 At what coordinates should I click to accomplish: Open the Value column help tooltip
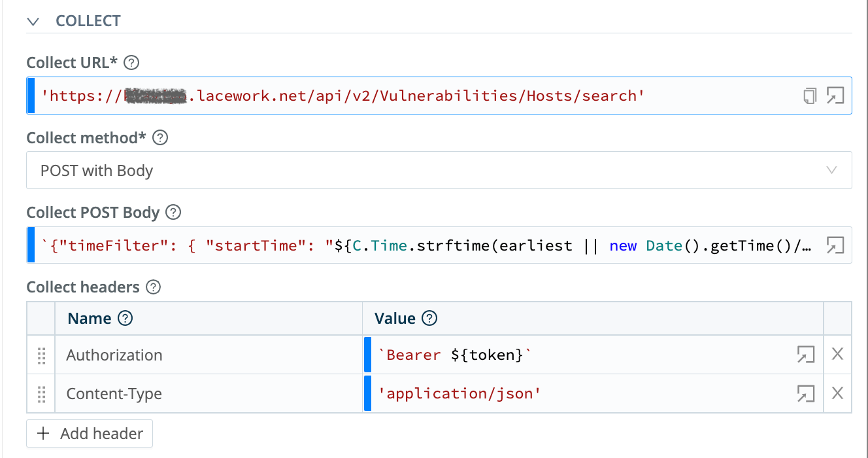429,318
